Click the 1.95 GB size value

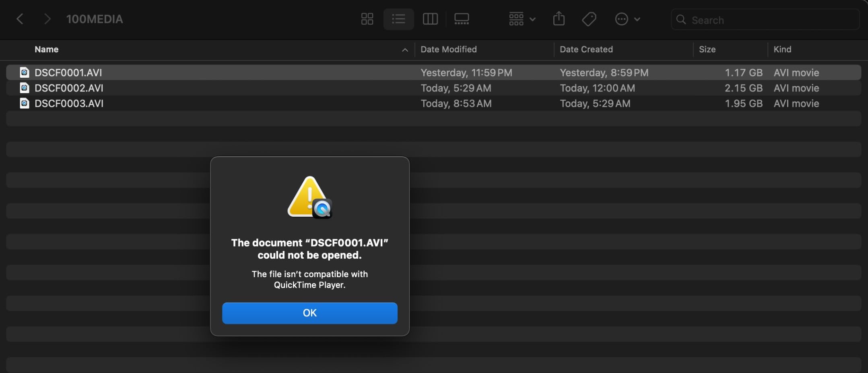point(744,104)
